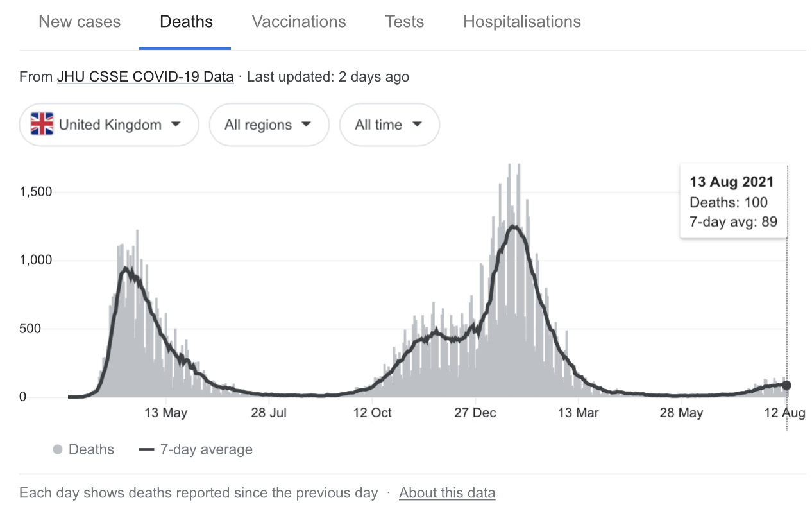
Task: Click the 7-day average legend label
Action: coord(206,450)
